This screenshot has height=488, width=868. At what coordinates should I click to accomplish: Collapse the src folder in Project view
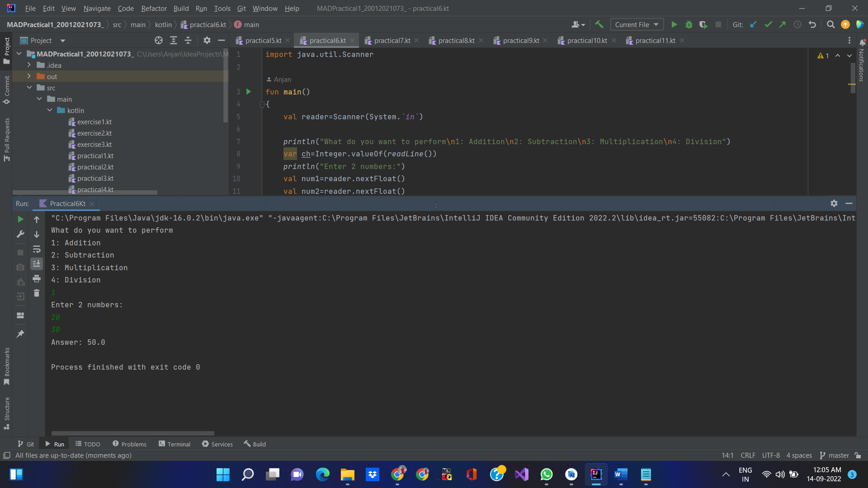[29, 88]
